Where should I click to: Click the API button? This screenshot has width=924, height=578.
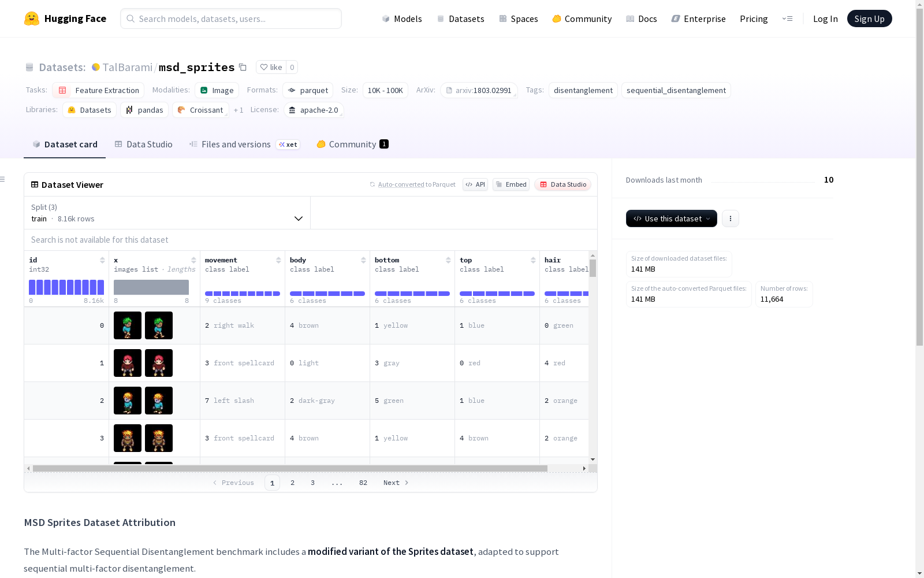coord(475,184)
